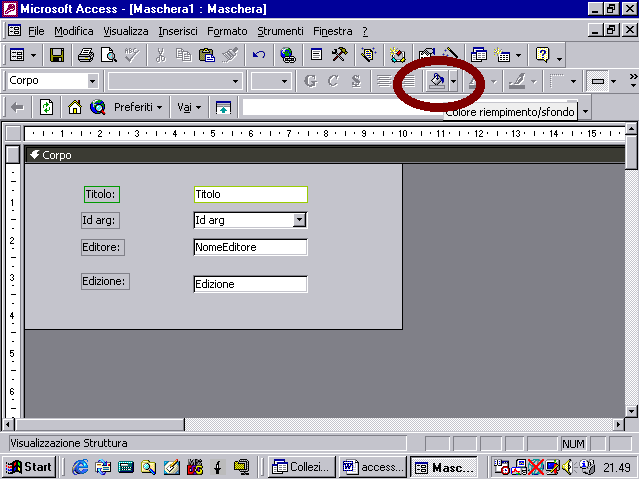639x479 pixels.
Task: Open the Visualizza menu
Action: click(x=126, y=31)
